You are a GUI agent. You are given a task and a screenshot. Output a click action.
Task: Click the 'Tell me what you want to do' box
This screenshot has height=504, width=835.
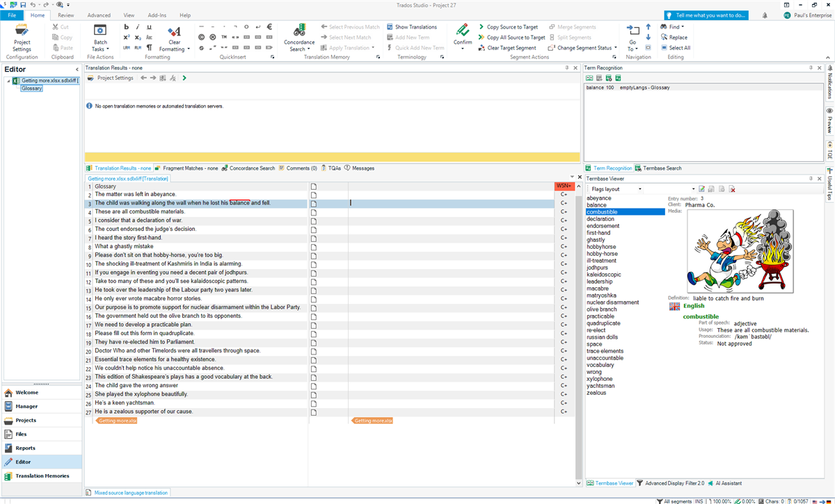click(706, 15)
